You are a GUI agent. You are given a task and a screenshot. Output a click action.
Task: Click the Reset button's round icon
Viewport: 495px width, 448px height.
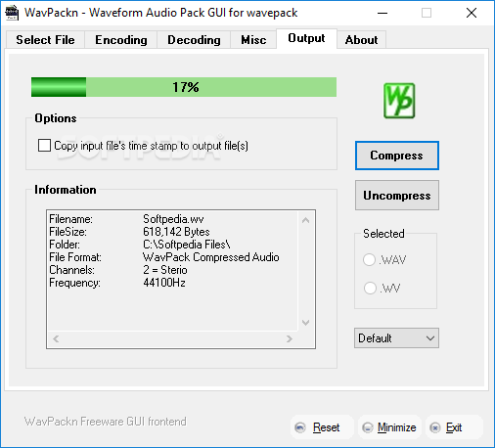pos(300,427)
